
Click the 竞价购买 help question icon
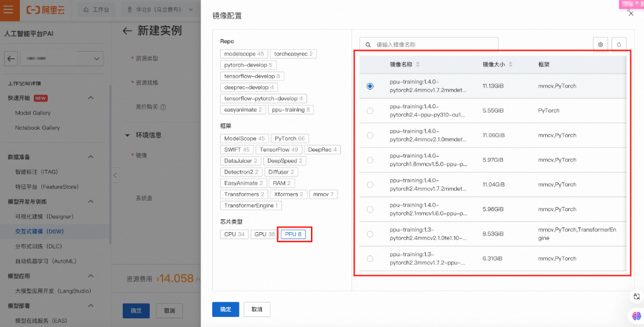pos(163,107)
